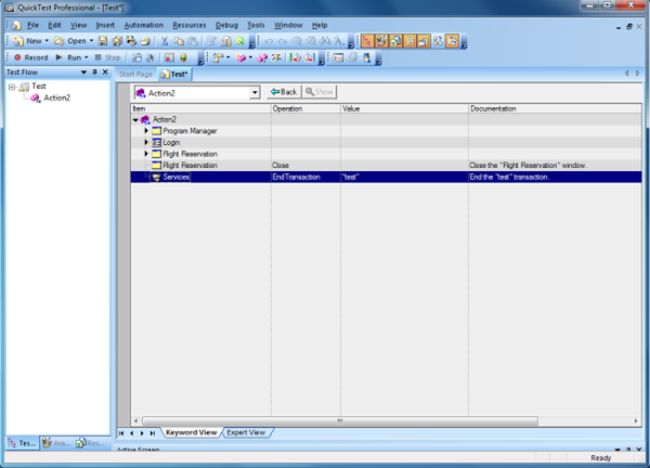This screenshot has height=468, width=650.
Task: Click the horizontal scrollbar thumb
Action: pos(340,421)
